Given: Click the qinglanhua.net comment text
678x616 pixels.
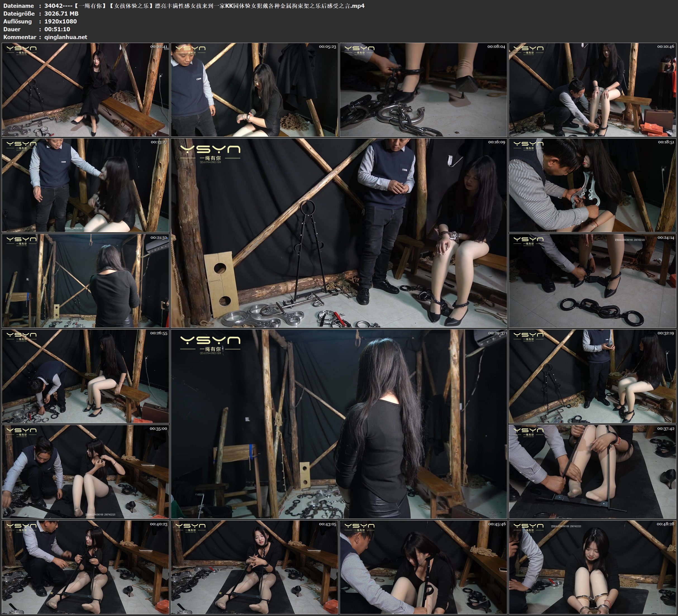Looking at the screenshot, I should (x=66, y=37).
